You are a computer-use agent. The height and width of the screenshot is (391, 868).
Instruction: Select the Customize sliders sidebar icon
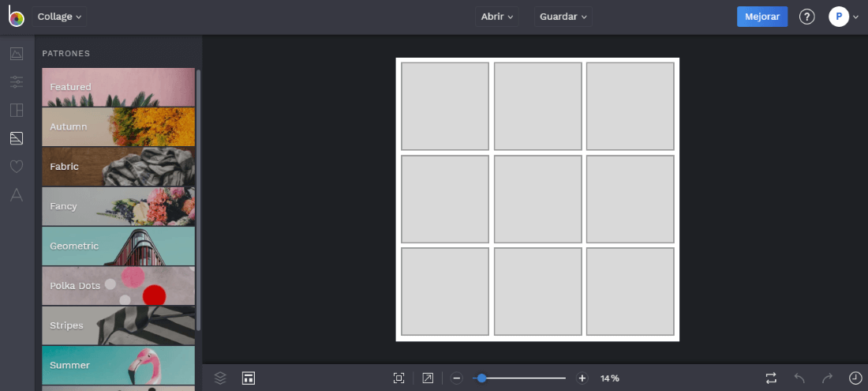(x=17, y=81)
